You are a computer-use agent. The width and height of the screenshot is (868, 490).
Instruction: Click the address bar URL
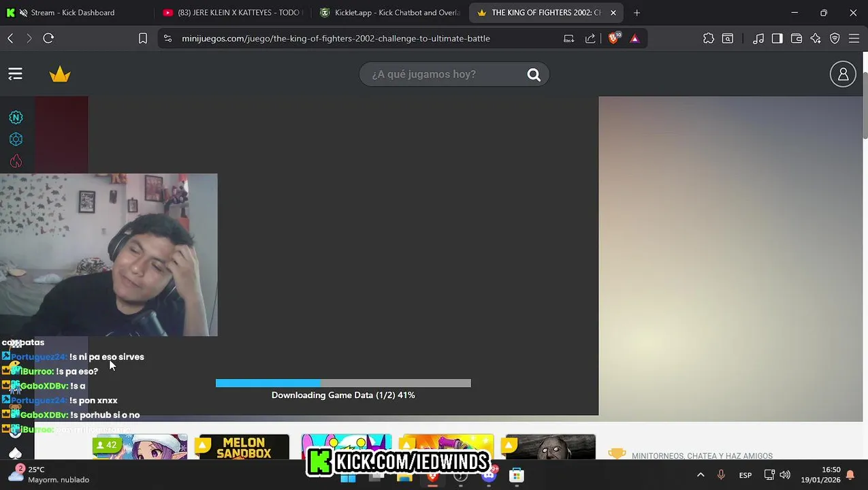pos(336,38)
